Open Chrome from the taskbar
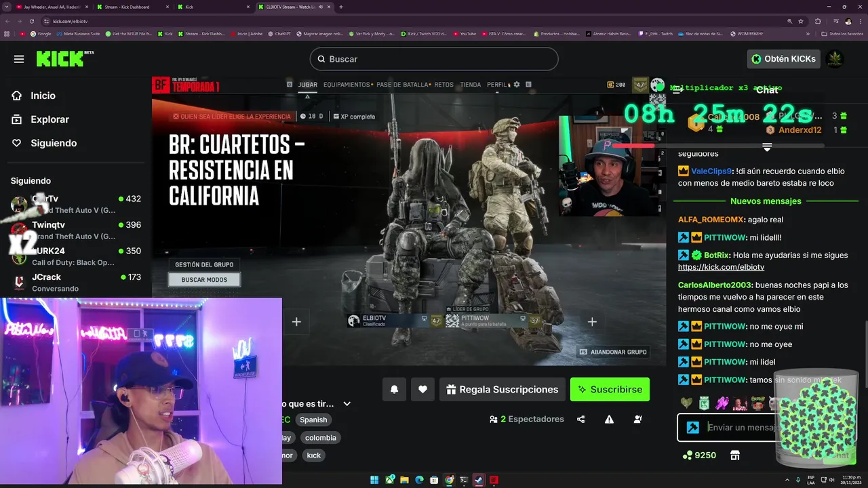868x488 pixels. [x=449, y=480]
